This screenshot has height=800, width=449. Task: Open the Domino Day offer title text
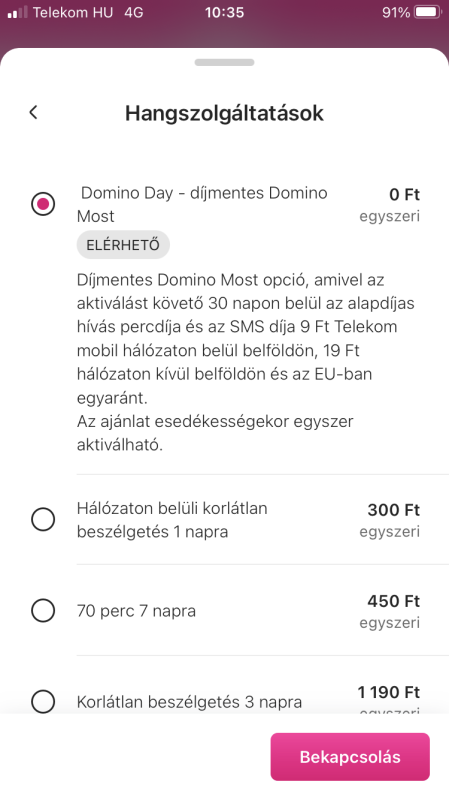pyautogui.click(x=203, y=205)
